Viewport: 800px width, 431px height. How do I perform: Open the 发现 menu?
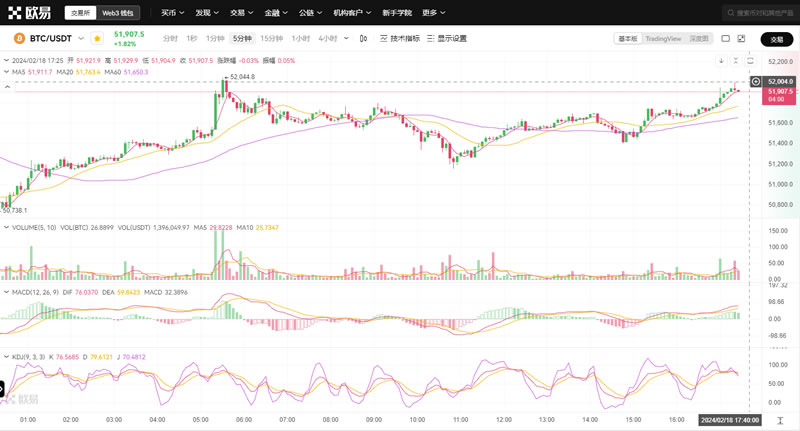click(x=207, y=13)
